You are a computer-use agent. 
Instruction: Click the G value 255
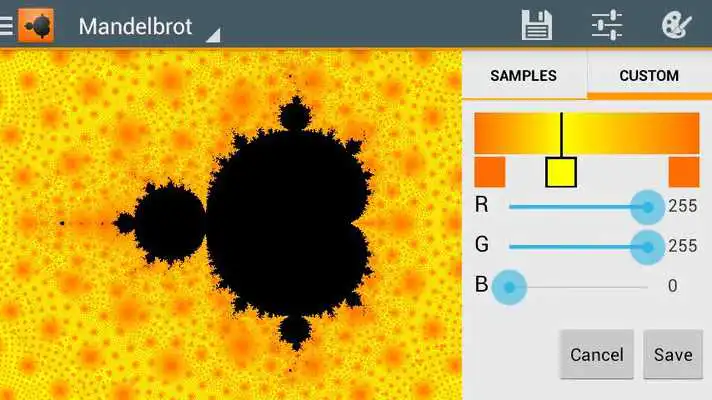click(682, 246)
